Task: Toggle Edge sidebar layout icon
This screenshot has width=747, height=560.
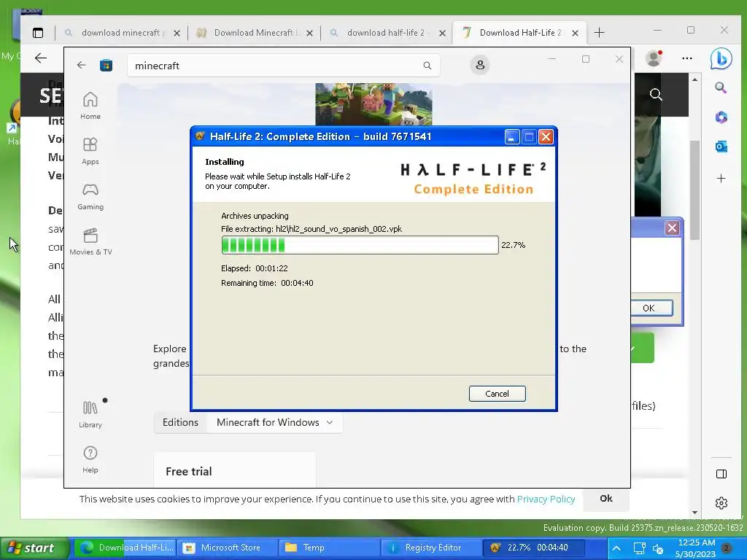Action: click(x=721, y=474)
